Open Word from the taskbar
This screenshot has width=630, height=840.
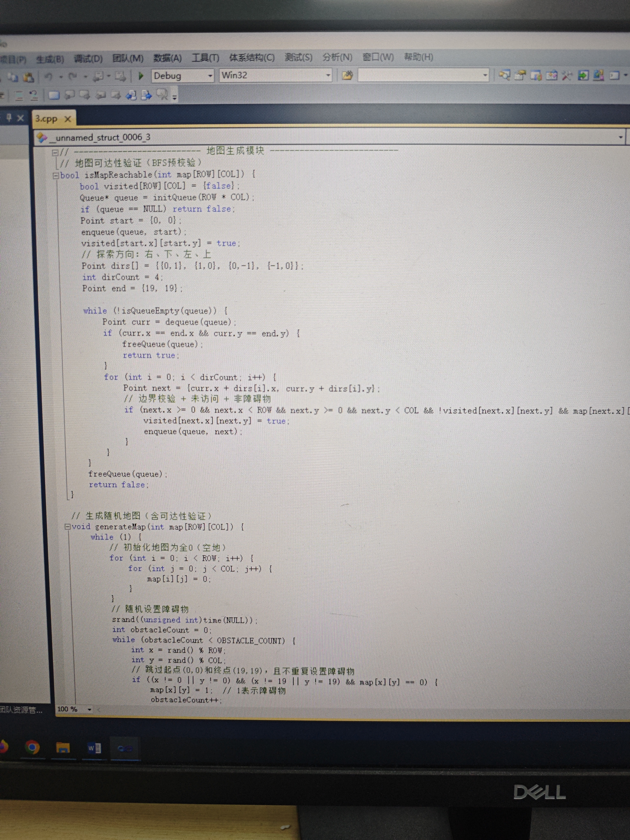94,748
